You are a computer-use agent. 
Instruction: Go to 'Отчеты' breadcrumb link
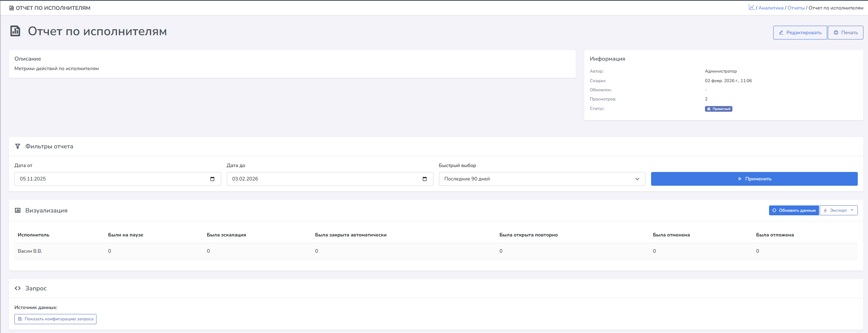pyautogui.click(x=796, y=8)
